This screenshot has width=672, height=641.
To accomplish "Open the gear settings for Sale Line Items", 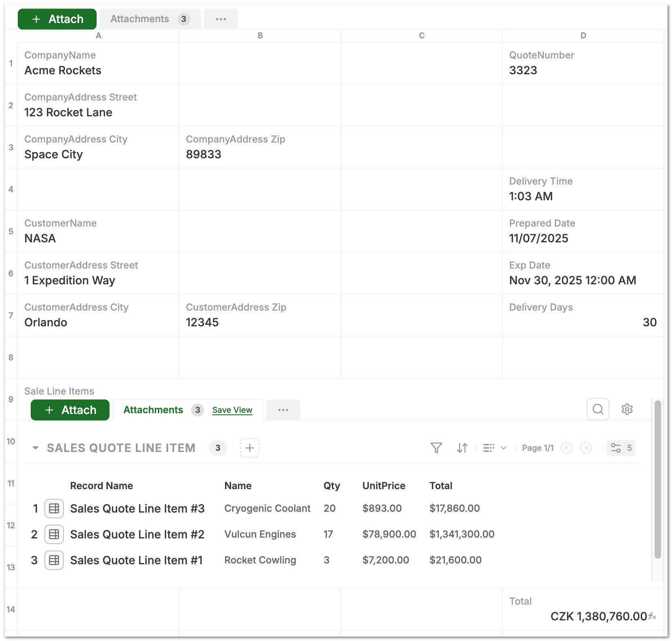I will click(x=627, y=409).
